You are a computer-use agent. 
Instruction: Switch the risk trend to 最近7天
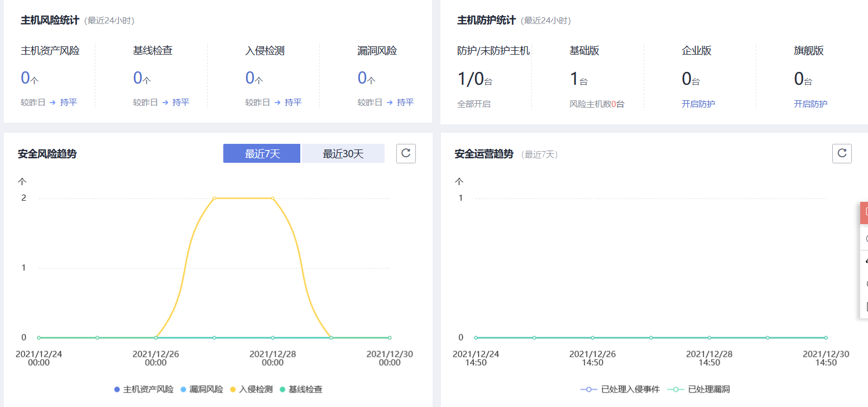point(262,153)
